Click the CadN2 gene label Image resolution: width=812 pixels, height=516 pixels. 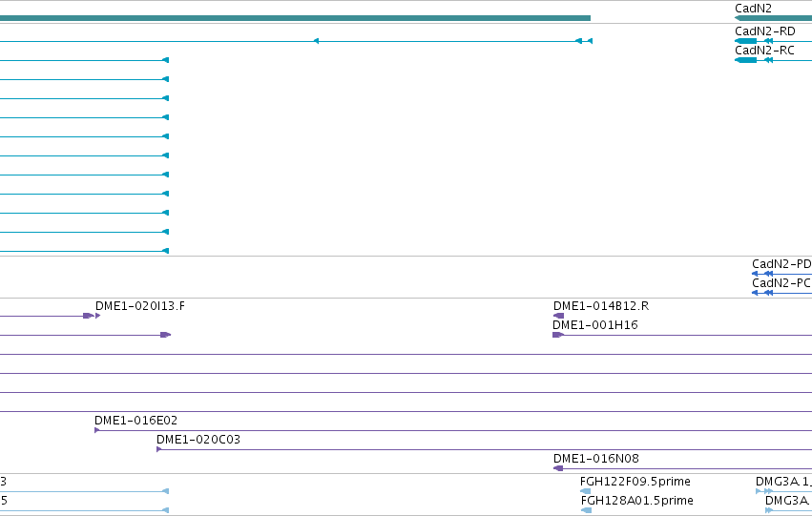753,9
